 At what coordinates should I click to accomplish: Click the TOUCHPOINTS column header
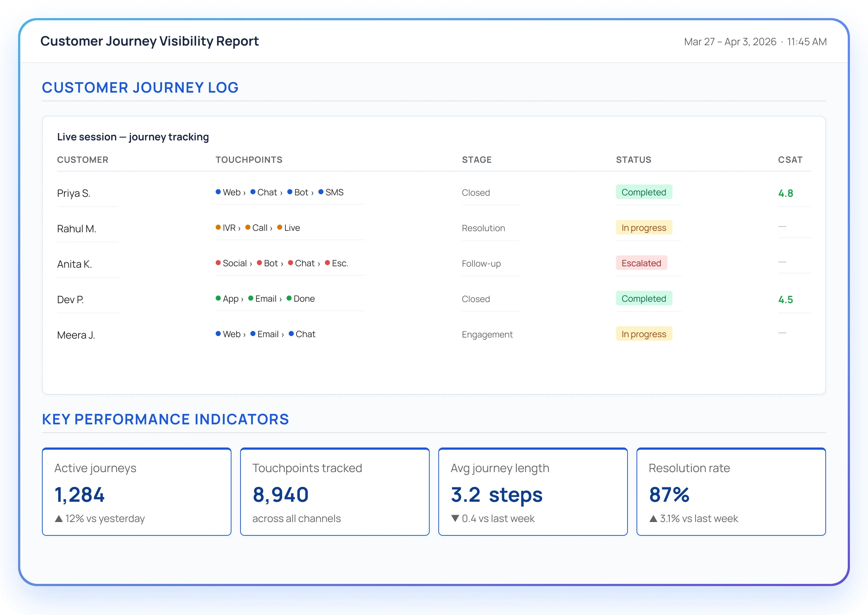coord(249,160)
